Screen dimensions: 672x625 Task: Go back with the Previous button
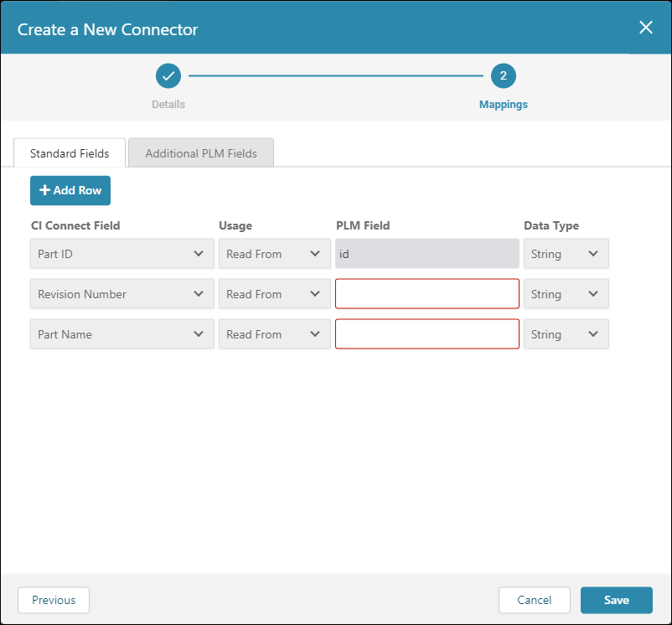click(54, 600)
